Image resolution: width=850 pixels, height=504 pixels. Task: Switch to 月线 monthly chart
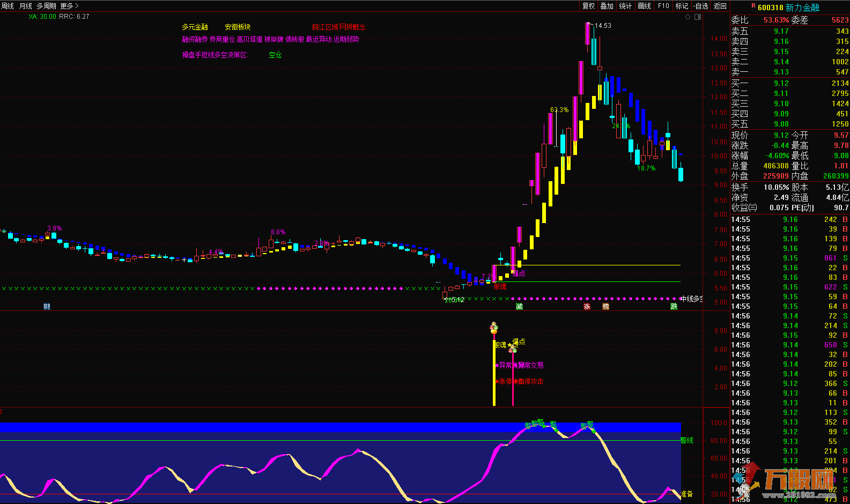point(26,6)
